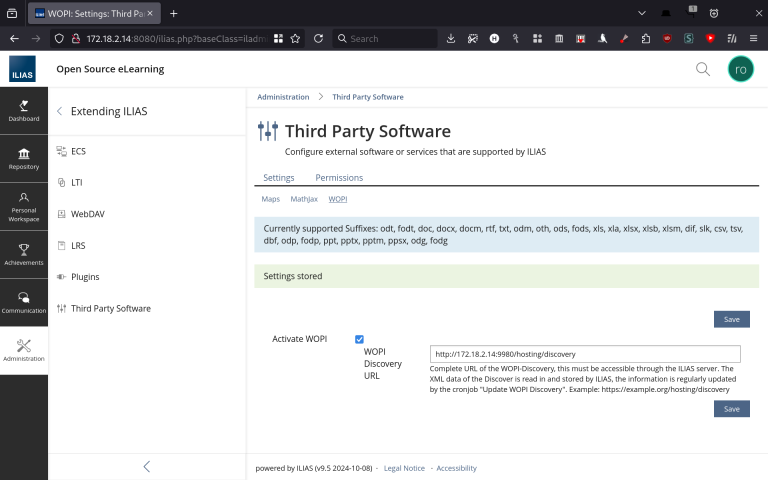Open the Repository section
The width and height of the screenshot is (768, 480).
[x=24, y=158]
